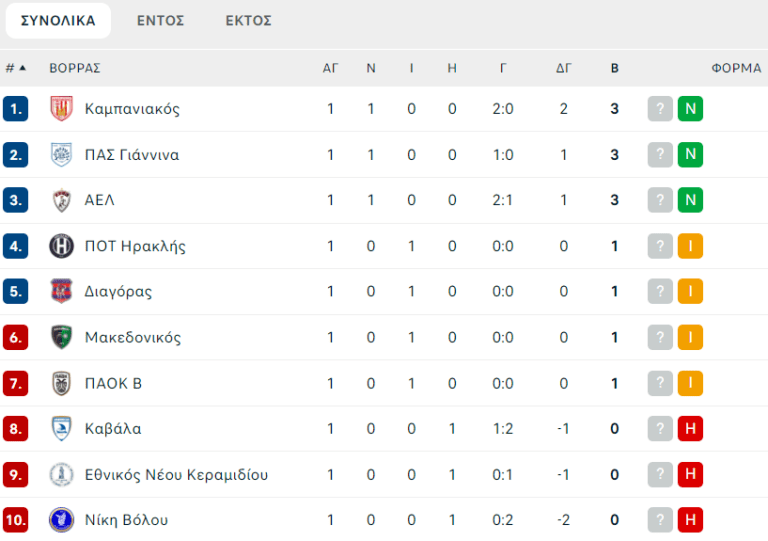
Task: Click the ΠΟΤ Ηρακλής team logo
Action: [x=61, y=246]
